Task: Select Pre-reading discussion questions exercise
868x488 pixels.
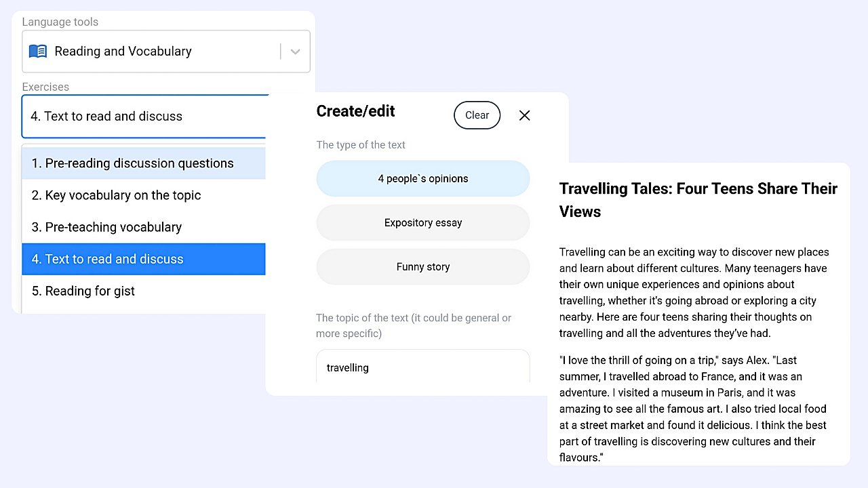Action: tap(144, 163)
